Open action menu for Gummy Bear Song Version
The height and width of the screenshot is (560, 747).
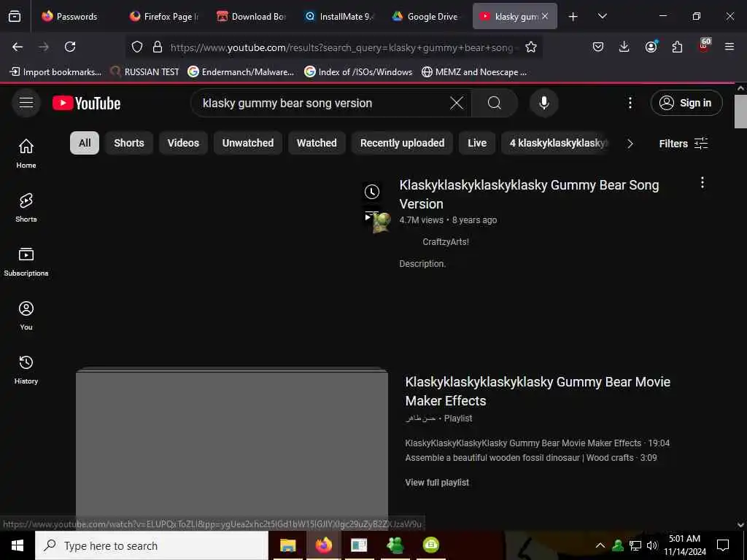point(702,182)
